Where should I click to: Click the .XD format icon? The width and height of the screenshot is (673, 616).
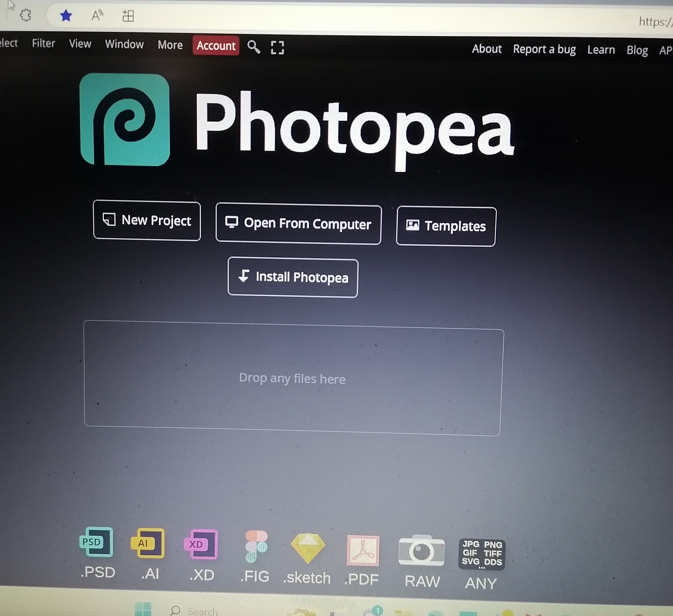click(x=201, y=544)
